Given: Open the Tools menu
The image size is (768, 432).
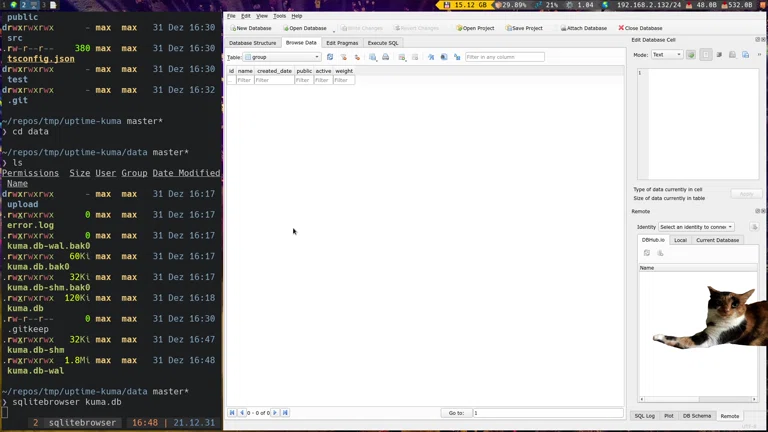Looking at the screenshot, I should click(279, 16).
